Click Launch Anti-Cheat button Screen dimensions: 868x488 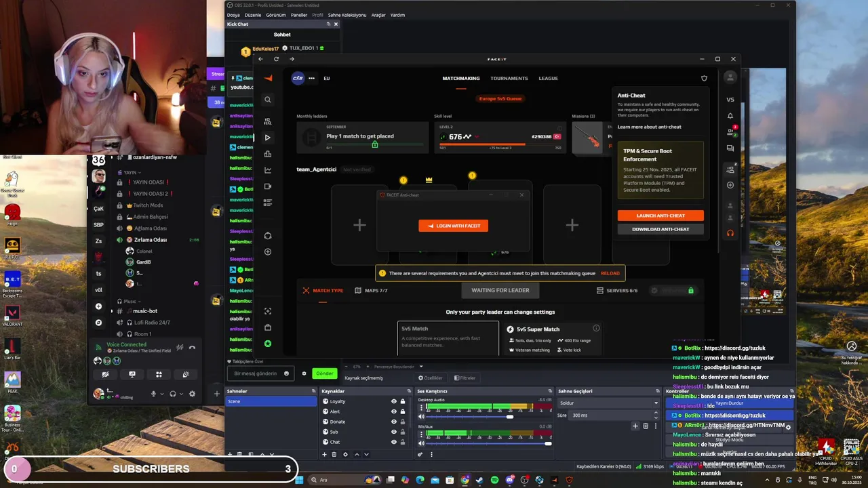pos(660,216)
